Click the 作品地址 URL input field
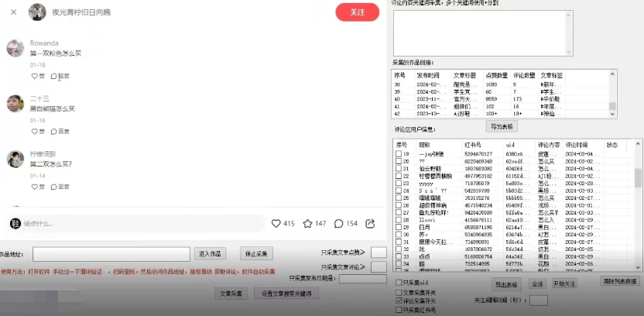 pyautogui.click(x=111, y=254)
